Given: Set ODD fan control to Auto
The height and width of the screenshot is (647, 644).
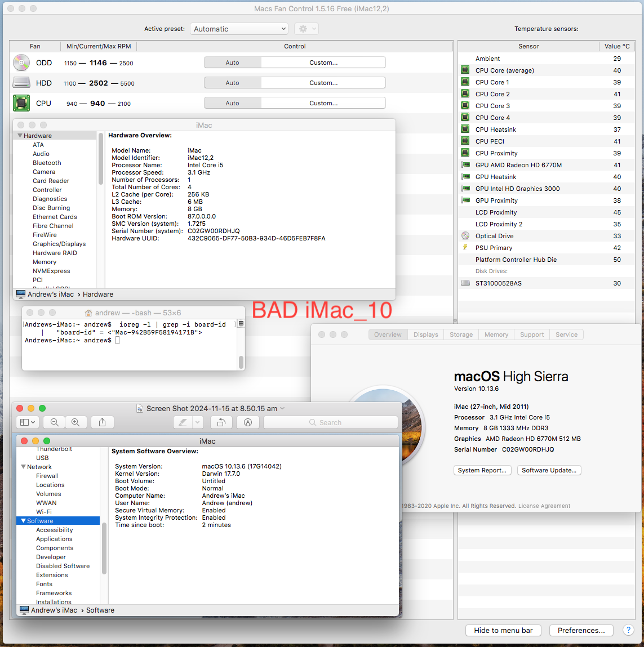Looking at the screenshot, I should coord(233,63).
